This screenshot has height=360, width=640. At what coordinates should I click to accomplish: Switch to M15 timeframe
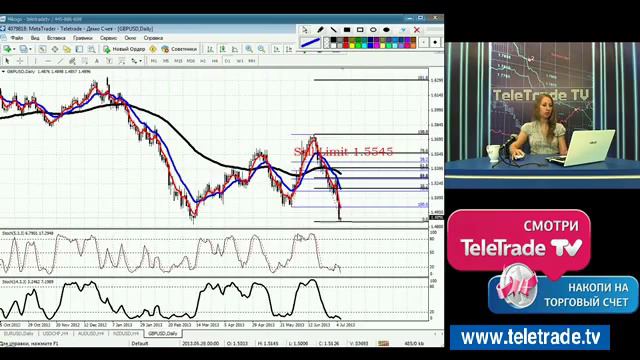tap(178, 61)
